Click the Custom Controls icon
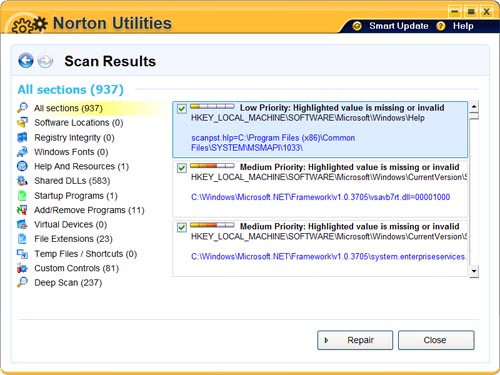This screenshot has width=500, height=375. click(x=22, y=268)
